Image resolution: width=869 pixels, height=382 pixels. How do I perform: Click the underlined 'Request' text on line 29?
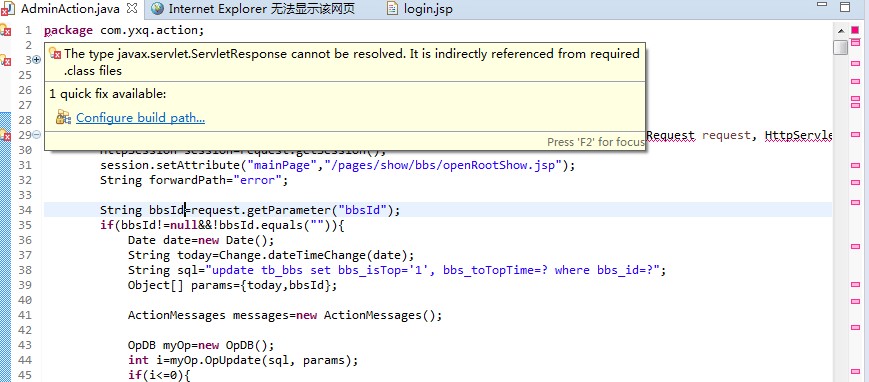click(x=670, y=135)
